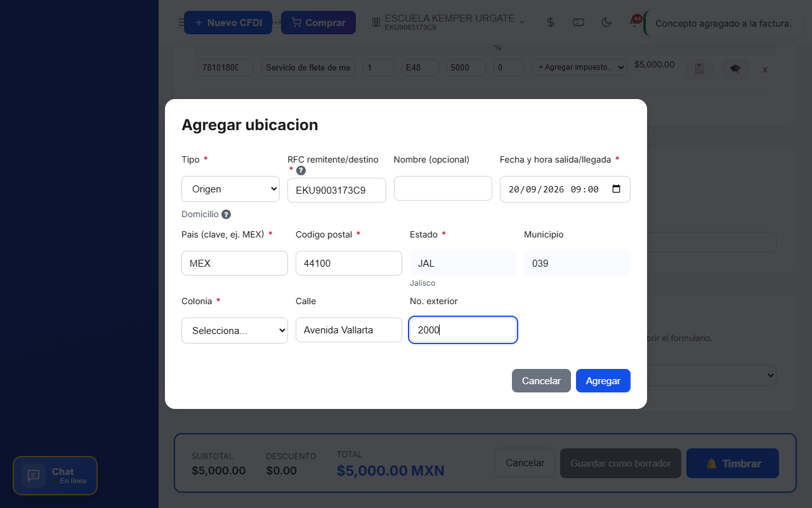Image resolution: width=812 pixels, height=508 pixels.
Task: Click the Calle field Avenida Vallarta
Action: 349,330
